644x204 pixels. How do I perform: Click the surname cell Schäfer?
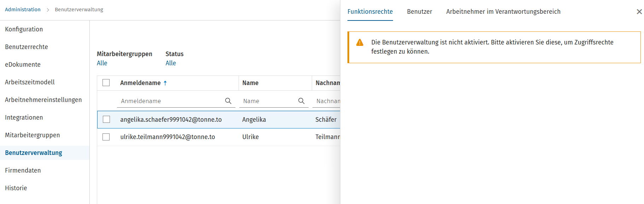326,120
